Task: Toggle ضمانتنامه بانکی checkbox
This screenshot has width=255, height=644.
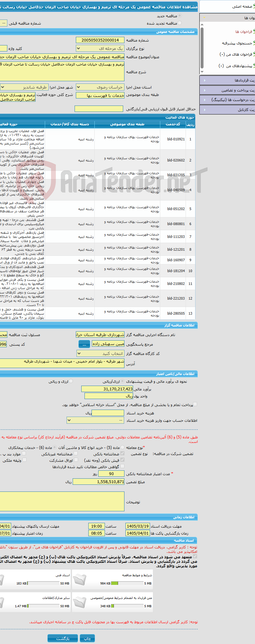Action: pos(122,453)
